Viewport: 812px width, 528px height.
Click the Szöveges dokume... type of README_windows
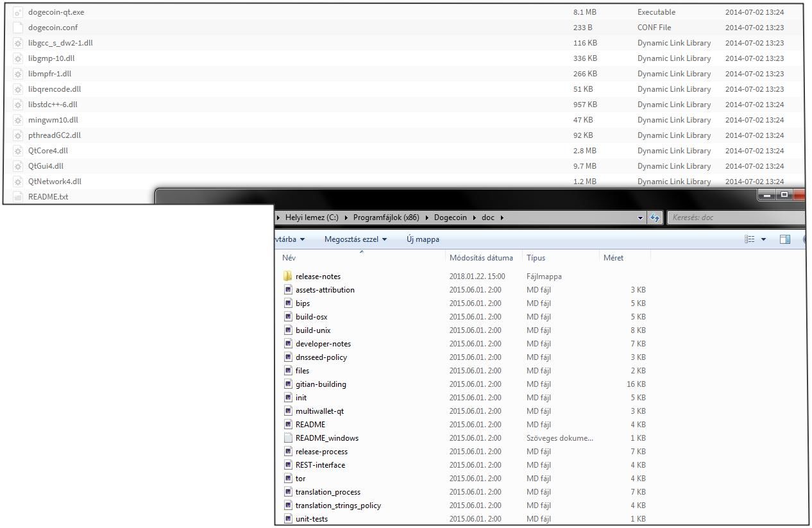click(560, 438)
